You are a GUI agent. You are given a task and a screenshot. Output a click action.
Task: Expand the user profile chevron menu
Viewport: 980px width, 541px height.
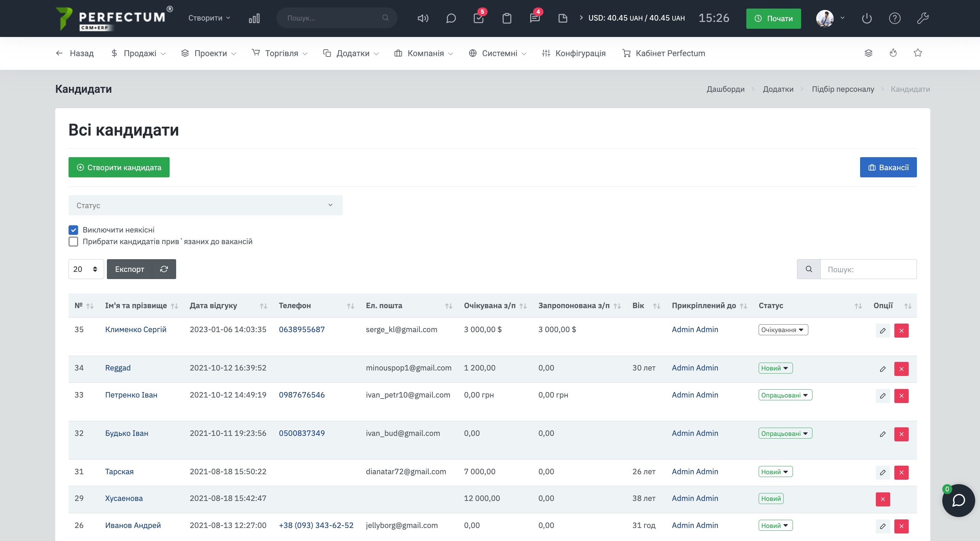click(x=842, y=18)
